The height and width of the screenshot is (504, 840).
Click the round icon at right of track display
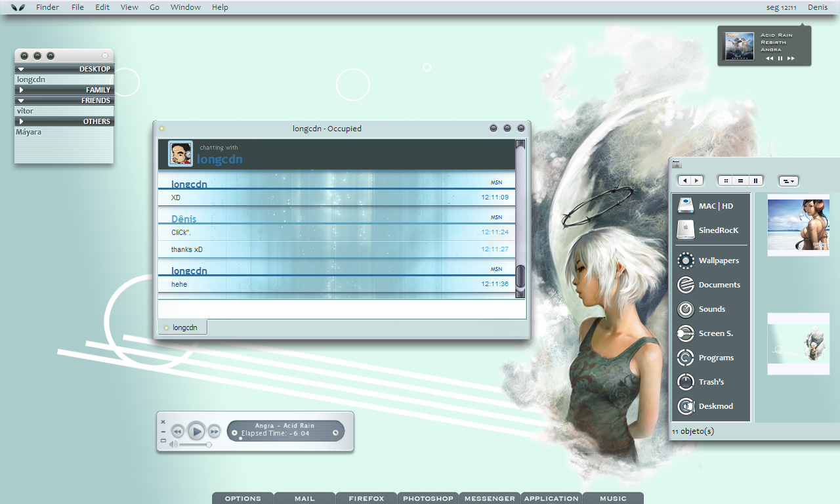[335, 432]
